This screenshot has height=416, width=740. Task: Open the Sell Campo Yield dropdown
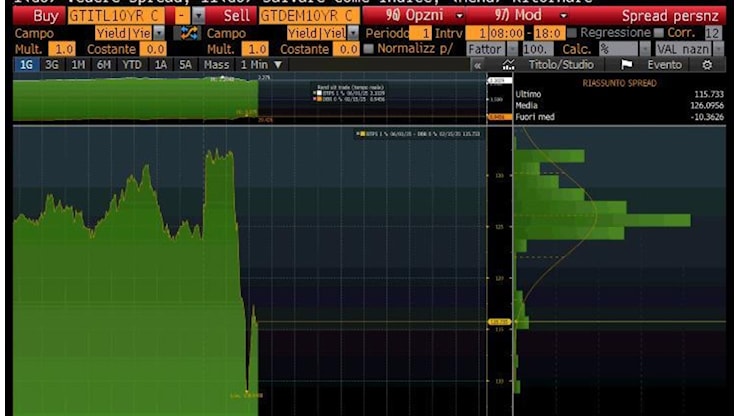point(353,33)
